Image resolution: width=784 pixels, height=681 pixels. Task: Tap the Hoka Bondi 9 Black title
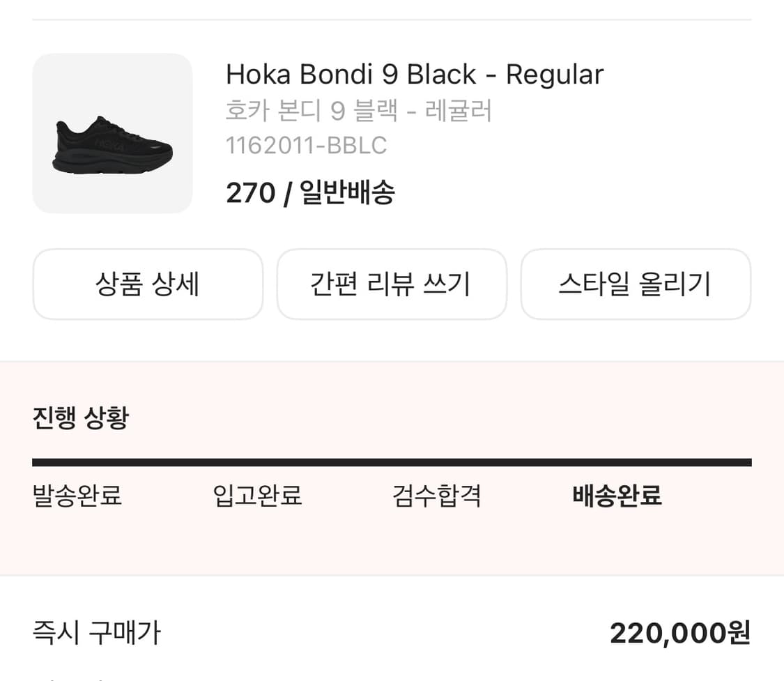(x=414, y=74)
